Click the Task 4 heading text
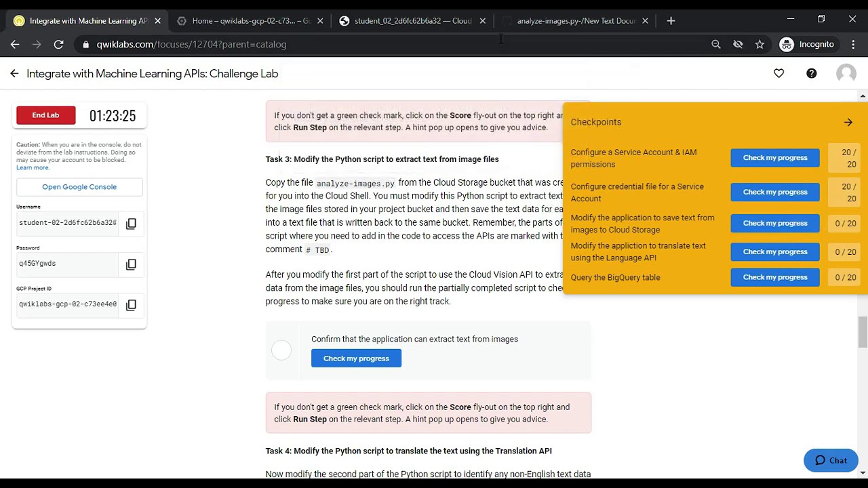This screenshot has width=868, height=488. click(408, 451)
